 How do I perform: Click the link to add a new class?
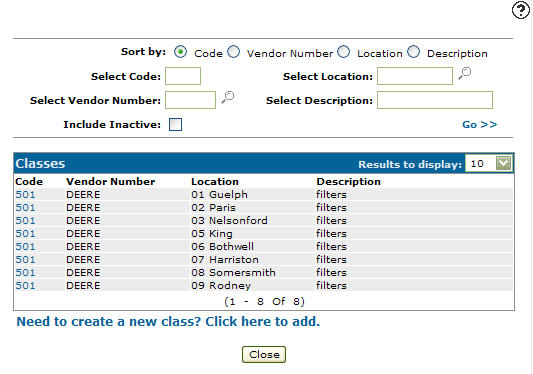point(168,321)
